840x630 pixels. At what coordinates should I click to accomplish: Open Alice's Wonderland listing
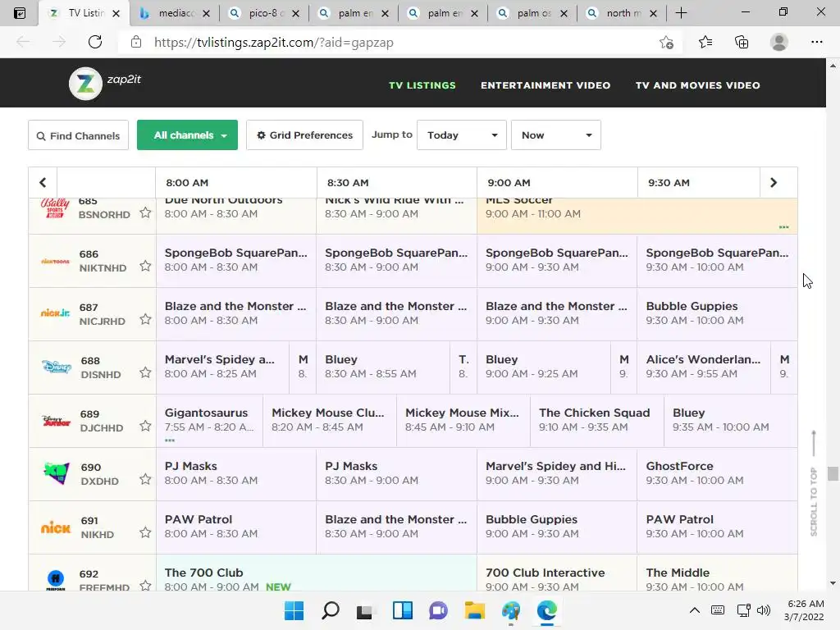(704, 367)
